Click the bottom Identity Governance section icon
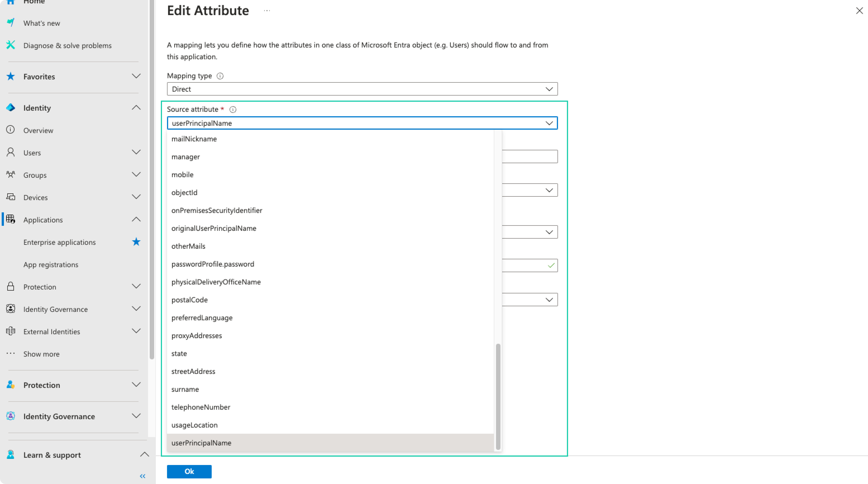 (11, 416)
